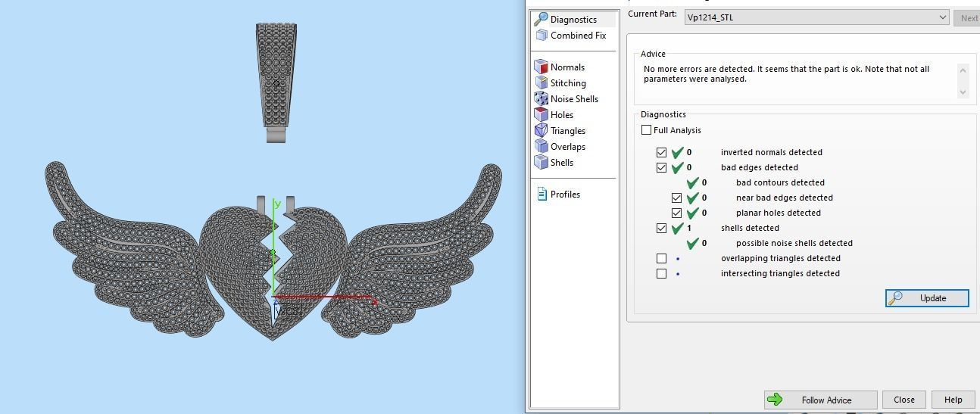Click the Next part button
Image resolution: width=980 pixels, height=414 pixels.
tap(966, 17)
